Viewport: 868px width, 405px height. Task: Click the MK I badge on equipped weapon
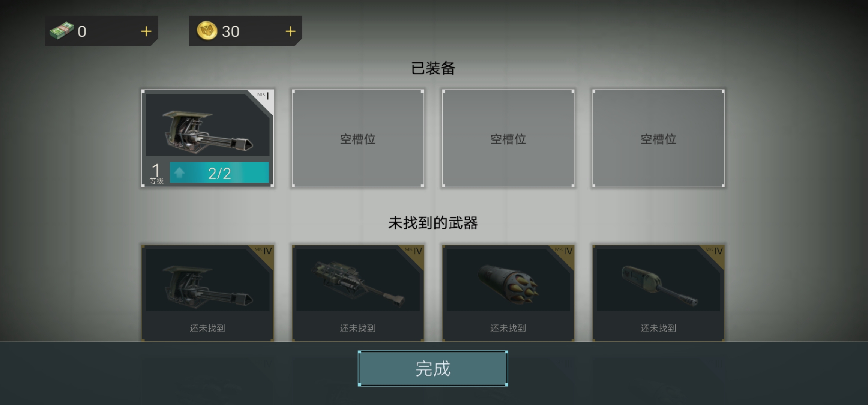click(263, 96)
